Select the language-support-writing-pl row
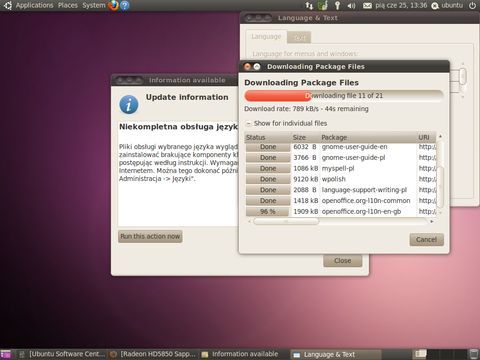 [341, 190]
